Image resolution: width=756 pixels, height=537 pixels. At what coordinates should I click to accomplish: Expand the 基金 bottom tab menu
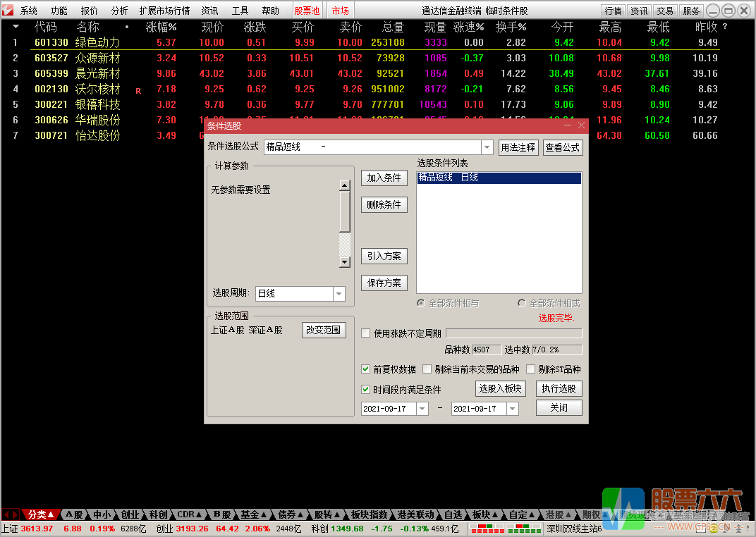[254, 515]
